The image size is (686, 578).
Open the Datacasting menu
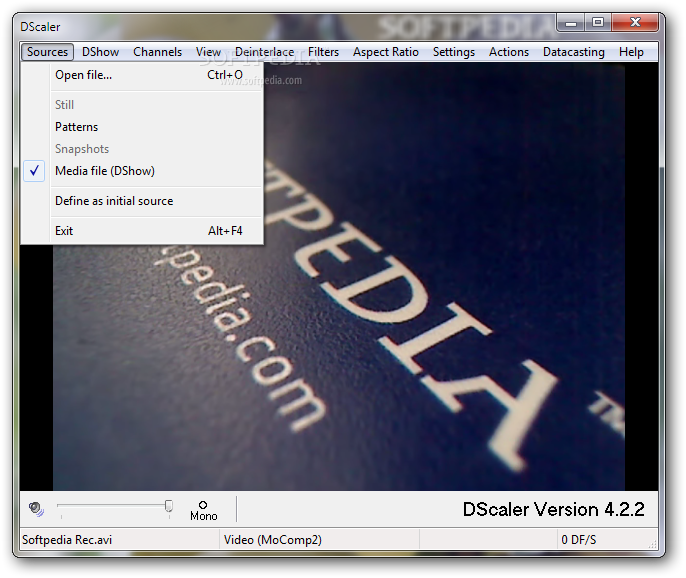pos(573,52)
